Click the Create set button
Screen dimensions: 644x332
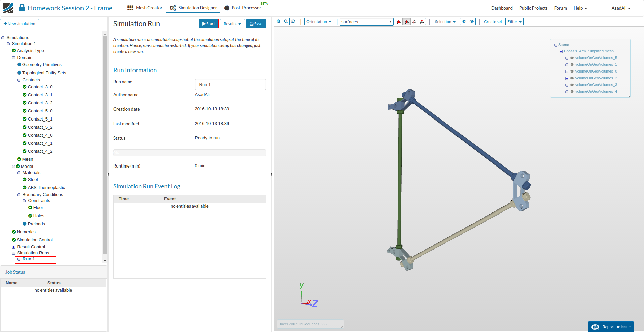(x=493, y=22)
